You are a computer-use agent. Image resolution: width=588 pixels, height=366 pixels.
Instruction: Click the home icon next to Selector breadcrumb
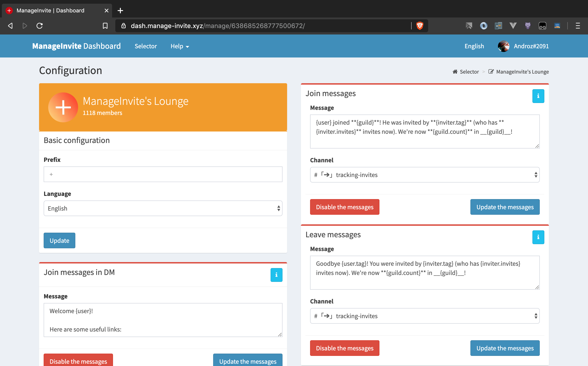[x=455, y=72]
